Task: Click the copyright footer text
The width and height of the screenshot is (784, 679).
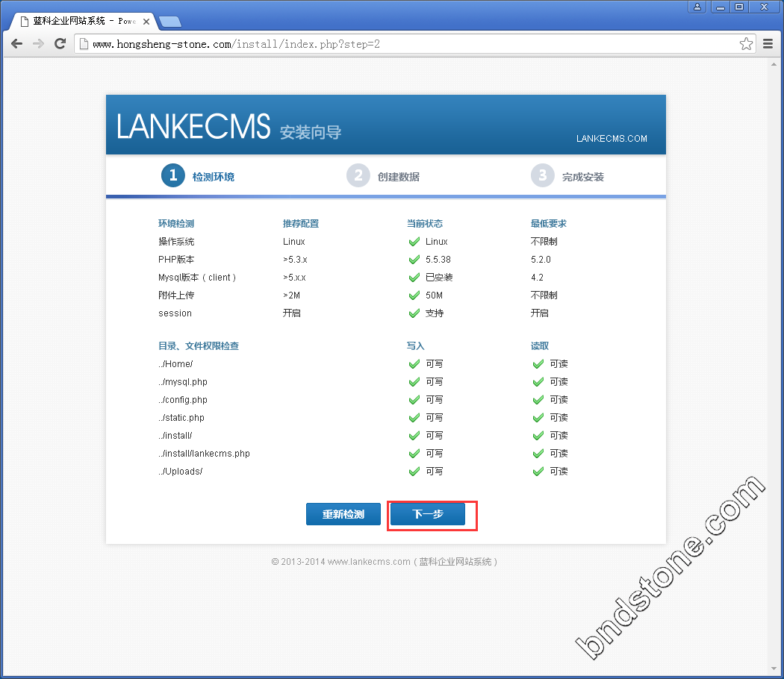Action: 384,562
